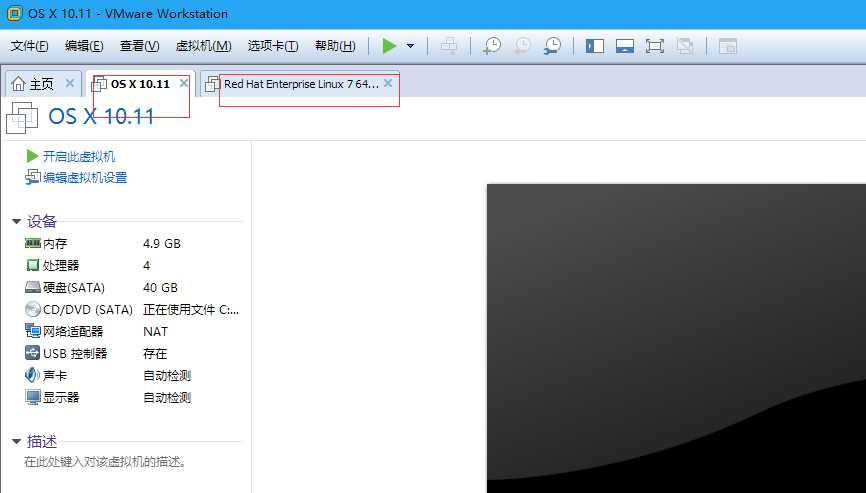866x493 pixels.
Task: Click the 内存 memory device row
Action: (x=133, y=243)
